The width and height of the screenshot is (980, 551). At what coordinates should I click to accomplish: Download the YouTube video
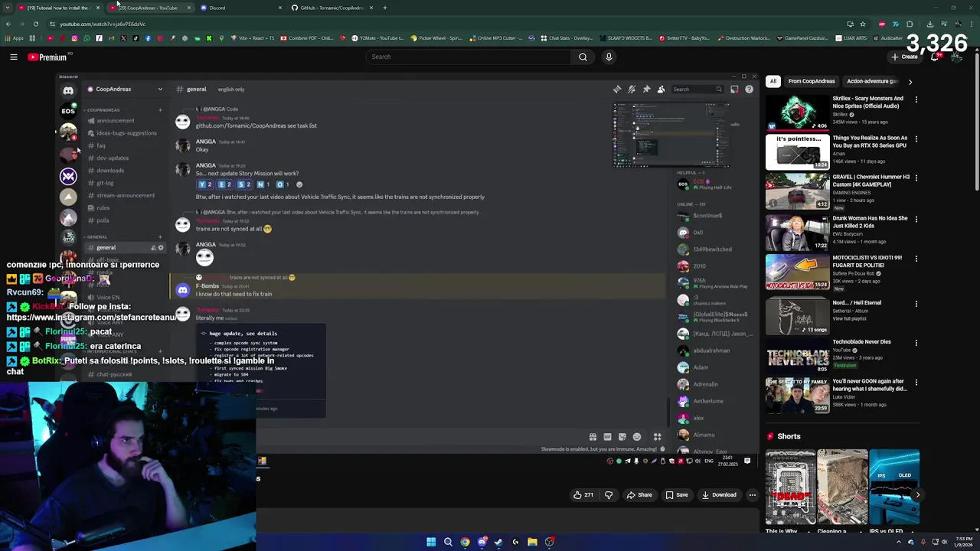point(719,495)
